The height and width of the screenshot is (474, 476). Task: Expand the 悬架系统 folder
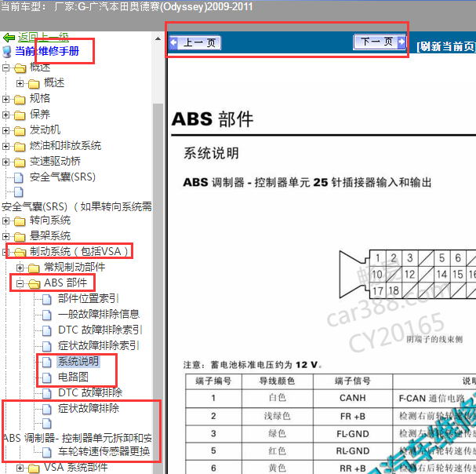pos(5,236)
